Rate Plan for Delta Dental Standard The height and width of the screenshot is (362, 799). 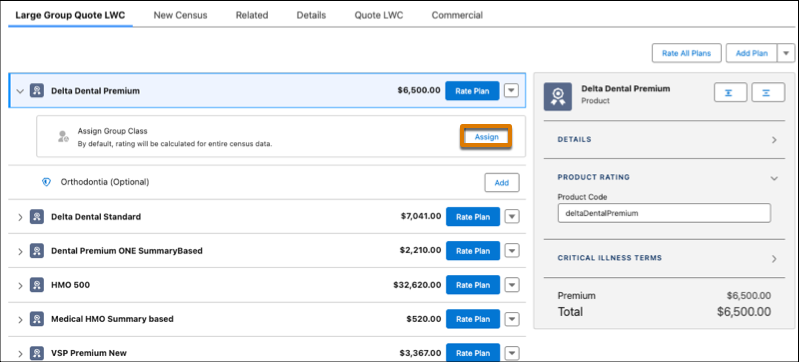[x=472, y=217]
